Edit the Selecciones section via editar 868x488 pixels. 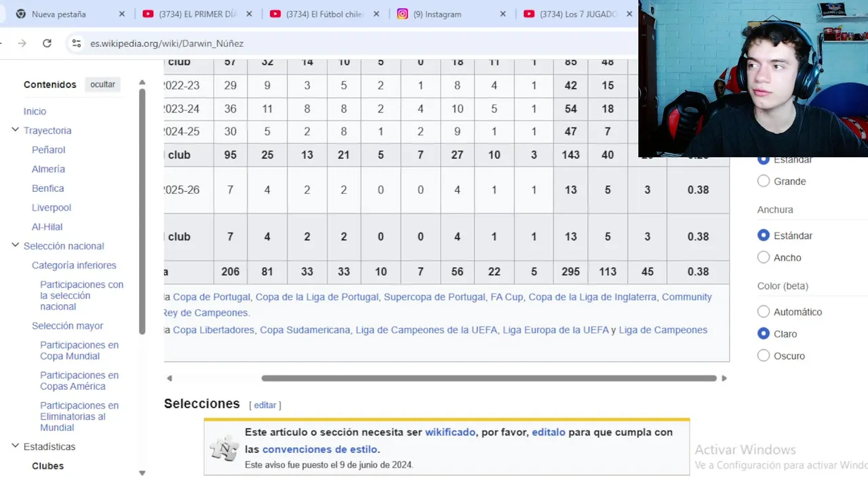(x=265, y=405)
